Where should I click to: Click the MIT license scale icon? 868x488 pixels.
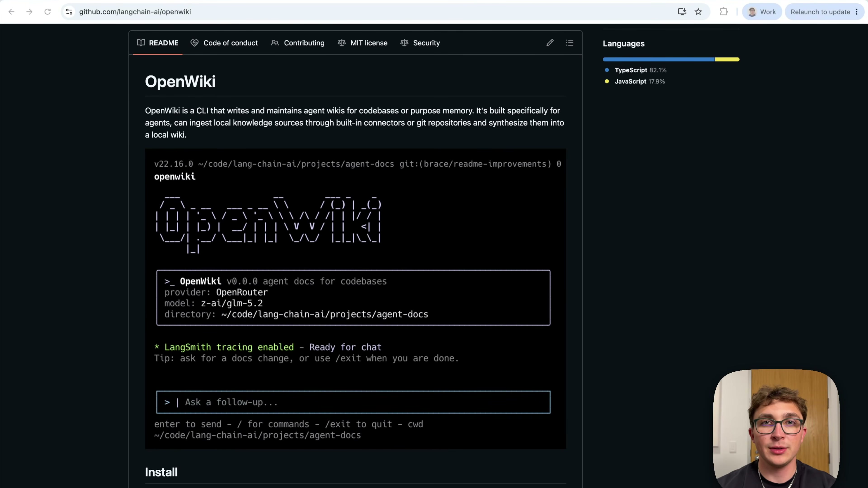click(x=342, y=43)
